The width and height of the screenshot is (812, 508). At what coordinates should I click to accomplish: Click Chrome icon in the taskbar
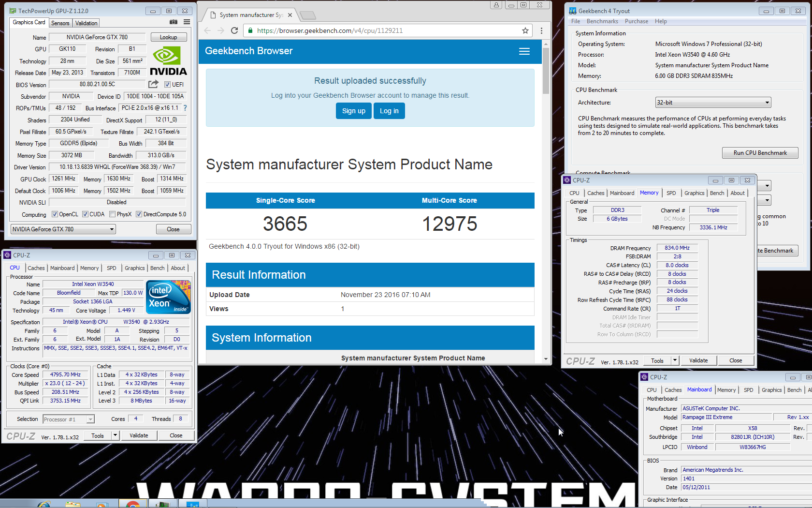[132, 504]
